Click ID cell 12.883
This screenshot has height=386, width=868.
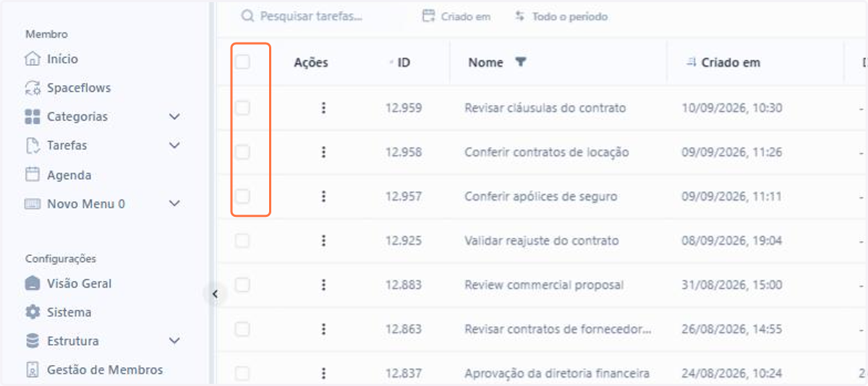coord(404,285)
